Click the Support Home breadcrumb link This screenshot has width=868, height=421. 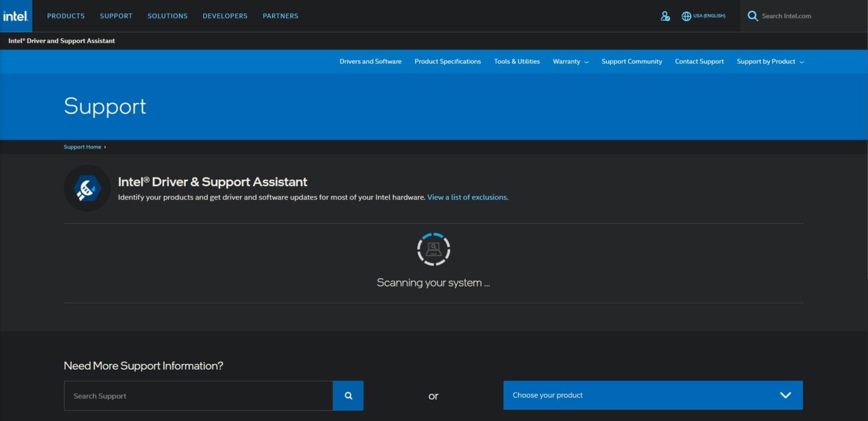83,146
